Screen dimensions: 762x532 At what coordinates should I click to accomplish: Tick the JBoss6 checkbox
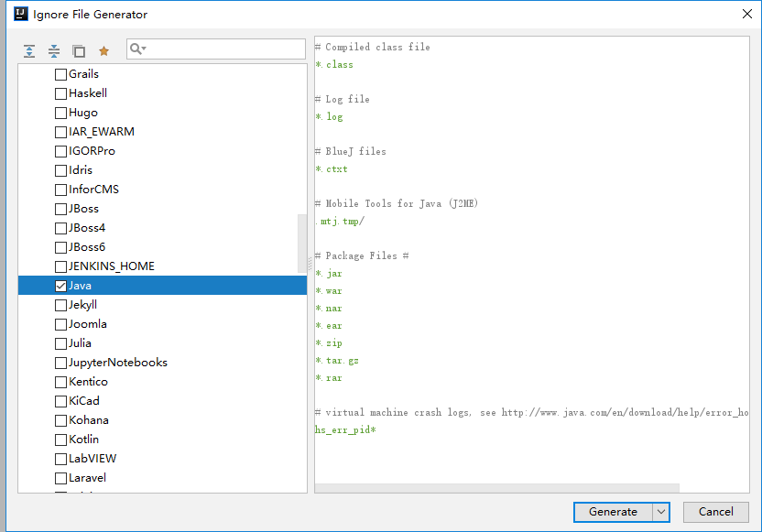click(x=60, y=247)
